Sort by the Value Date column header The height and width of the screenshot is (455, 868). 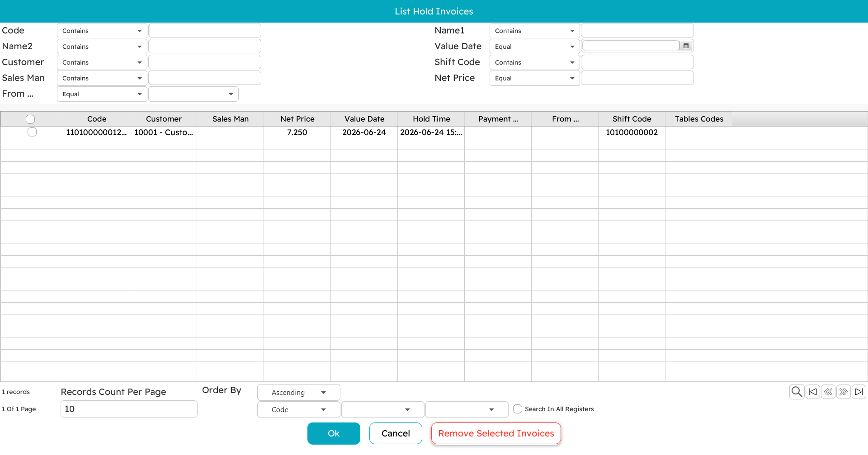point(364,119)
